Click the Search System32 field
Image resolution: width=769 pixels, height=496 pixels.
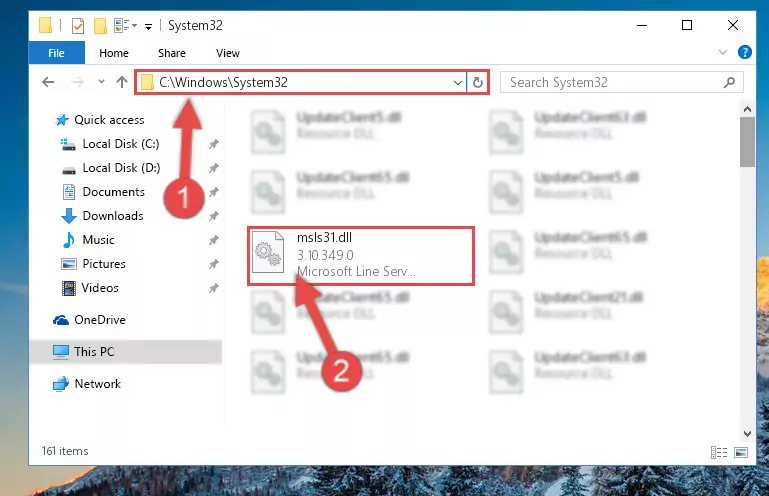tap(621, 82)
